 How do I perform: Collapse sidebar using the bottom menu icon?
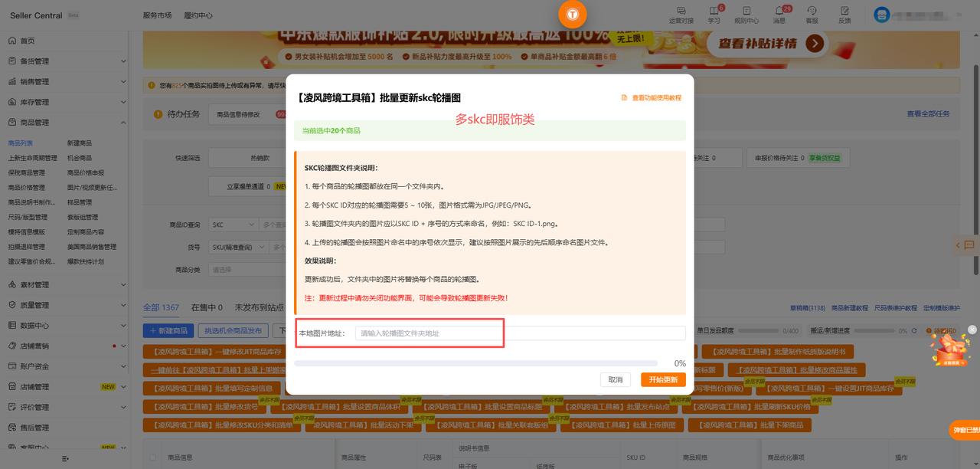(x=66, y=458)
